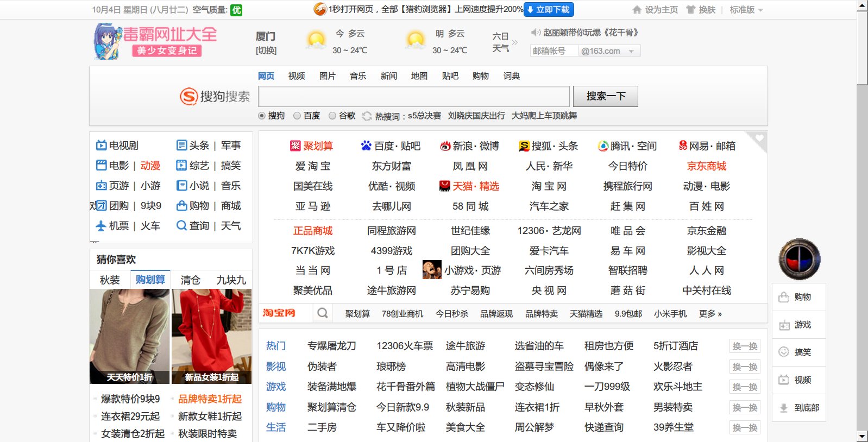Open 视频 in floating sidebar
Screen dimensions: 868x442
pos(799,380)
